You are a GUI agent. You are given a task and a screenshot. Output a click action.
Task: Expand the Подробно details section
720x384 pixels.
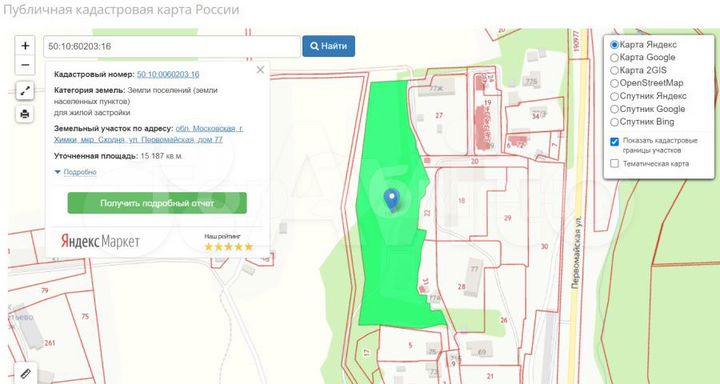click(80, 172)
